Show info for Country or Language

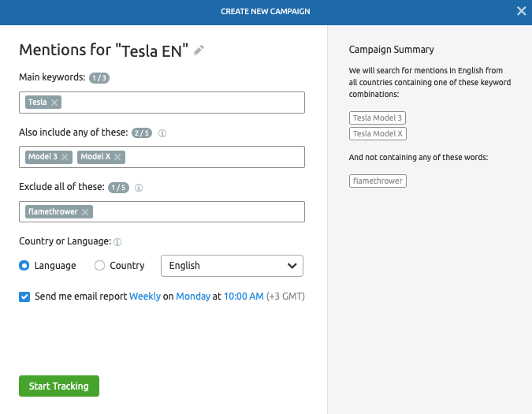pyautogui.click(x=117, y=242)
